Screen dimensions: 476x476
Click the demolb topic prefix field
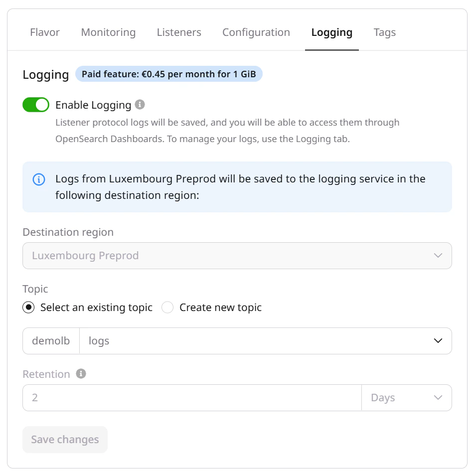click(x=50, y=341)
